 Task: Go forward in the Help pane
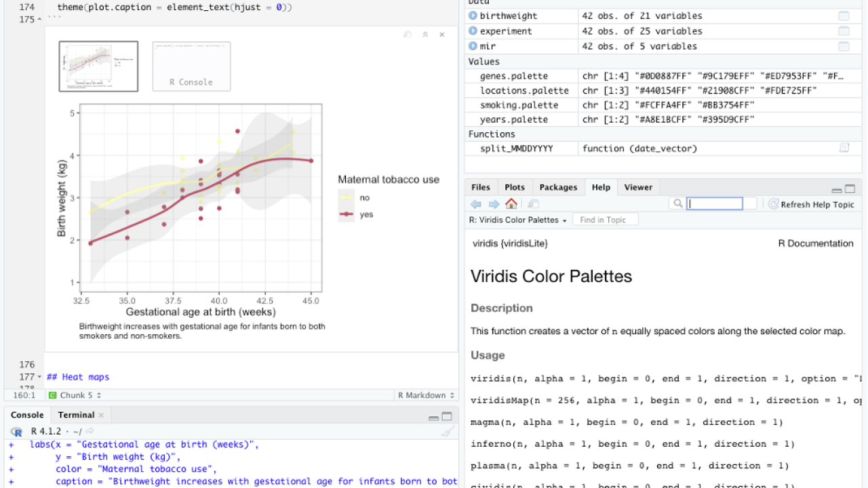pos(494,204)
